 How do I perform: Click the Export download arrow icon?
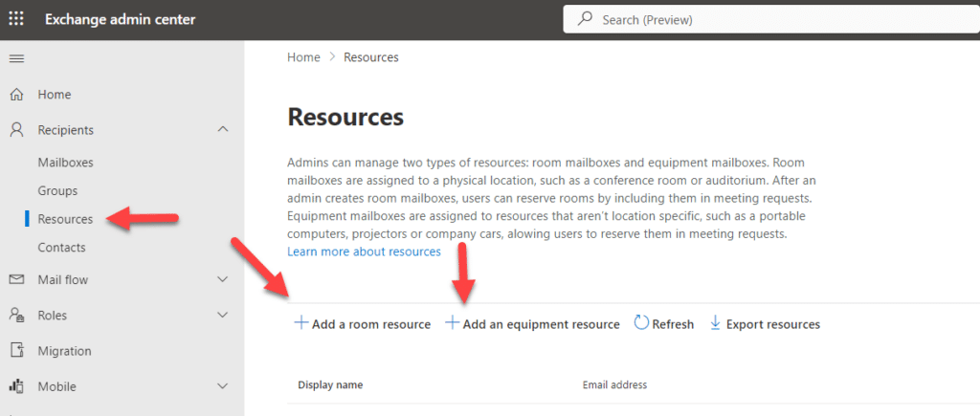tap(716, 323)
